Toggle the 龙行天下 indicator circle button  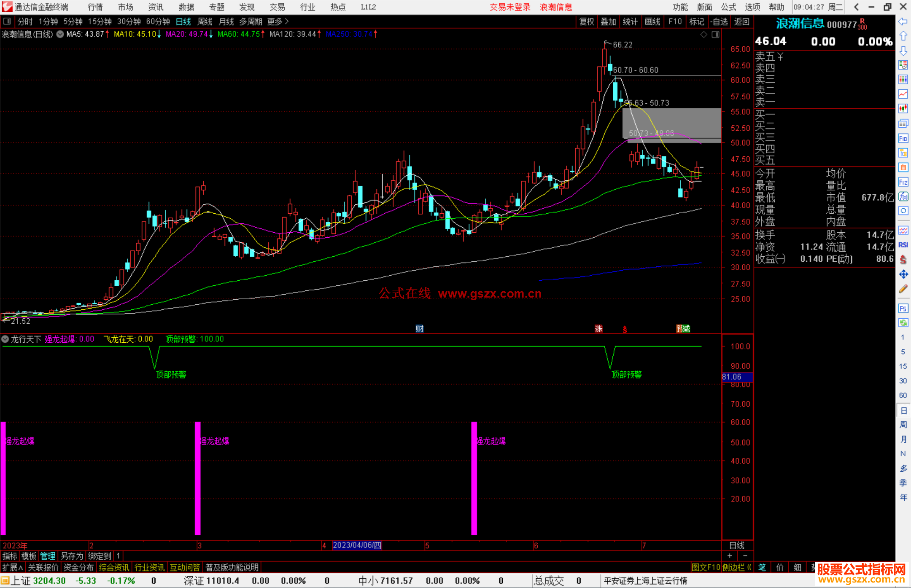tap(5, 339)
